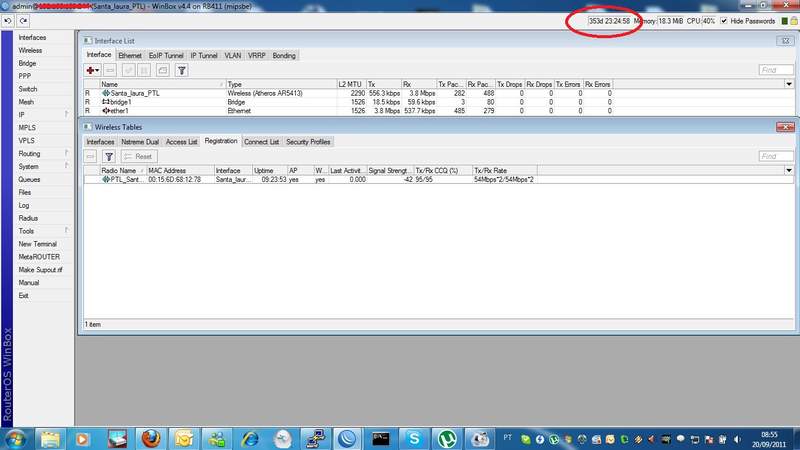Image resolution: width=800 pixels, height=450 pixels.
Task: Open Windows Media Player from taskbar
Action: point(82,439)
